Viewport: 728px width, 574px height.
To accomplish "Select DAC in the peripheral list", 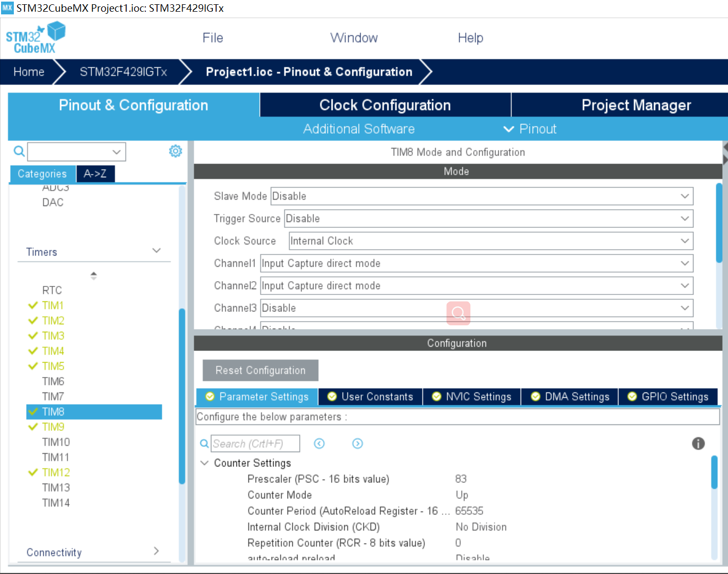I will click(x=53, y=202).
